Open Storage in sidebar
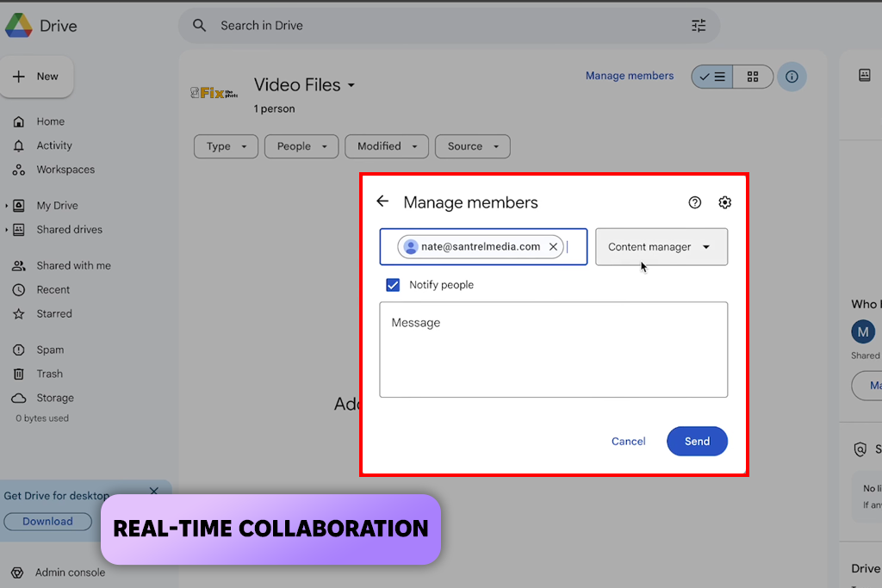This screenshot has height=588, width=882. pos(55,399)
